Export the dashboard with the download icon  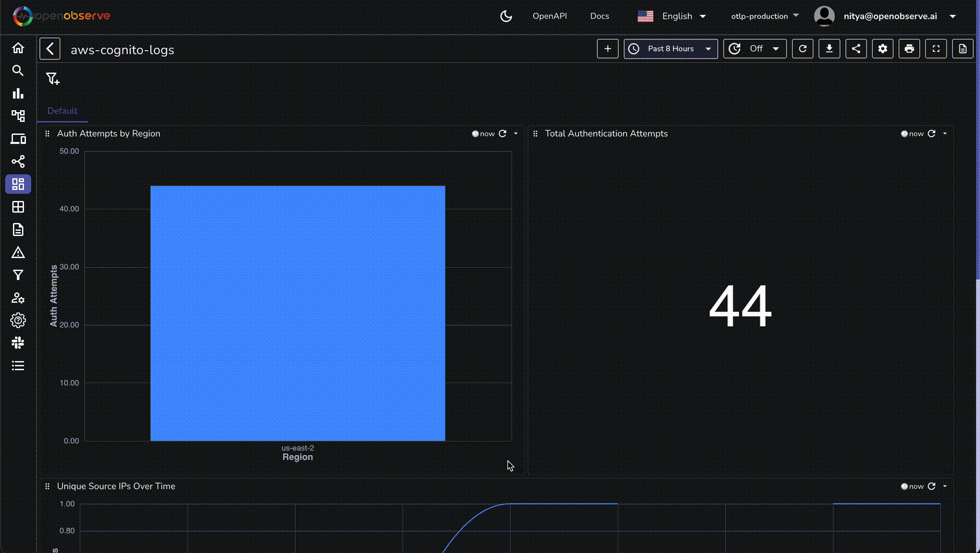(829, 49)
